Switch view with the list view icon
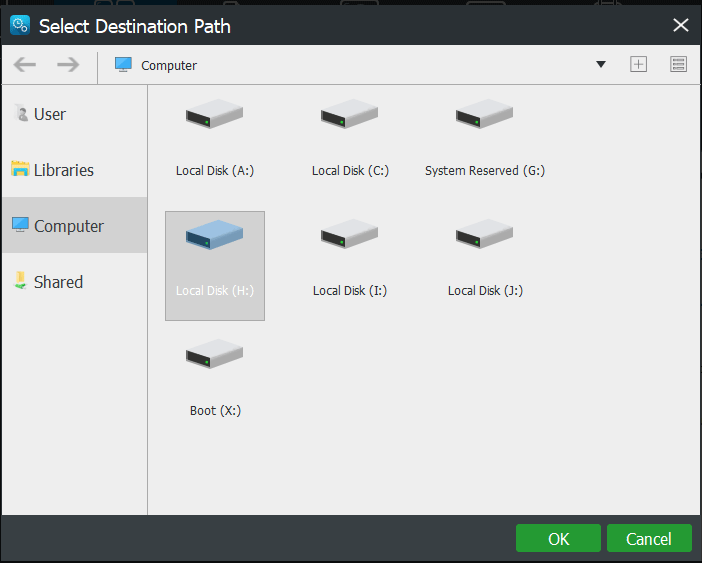702x563 pixels. click(679, 64)
